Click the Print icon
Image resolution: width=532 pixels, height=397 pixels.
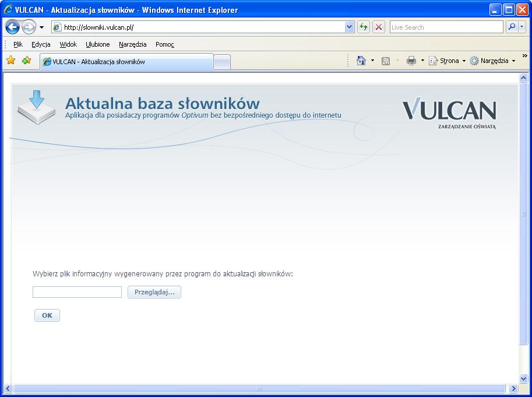click(x=411, y=61)
